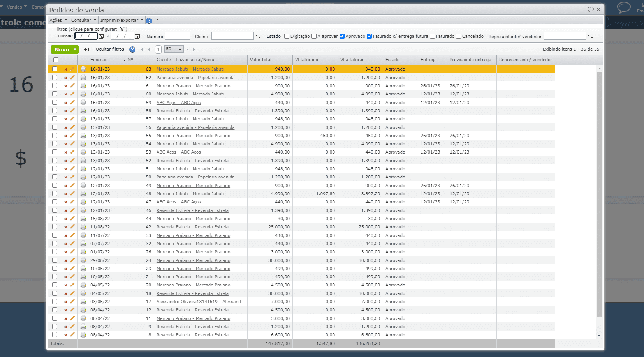Click search magnifier for Representante/vendedor
Screen dimensions: 644x357
590,36
